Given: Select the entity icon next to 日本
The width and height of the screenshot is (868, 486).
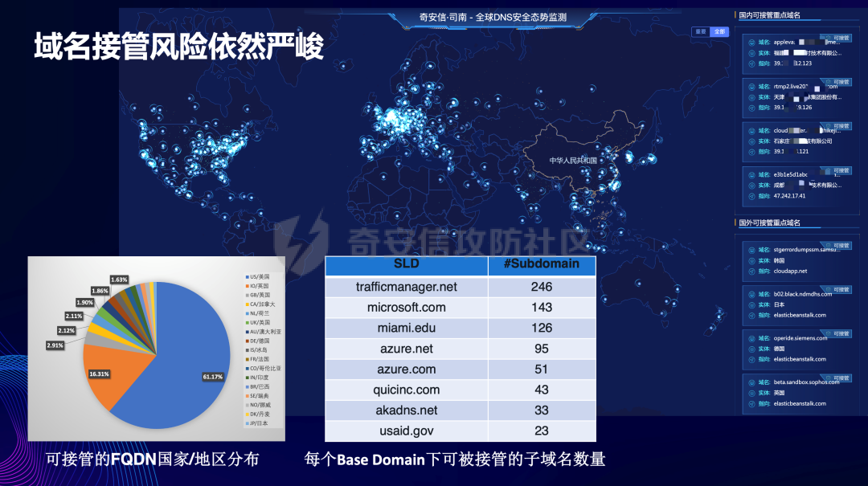Looking at the screenshot, I should click(751, 305).
